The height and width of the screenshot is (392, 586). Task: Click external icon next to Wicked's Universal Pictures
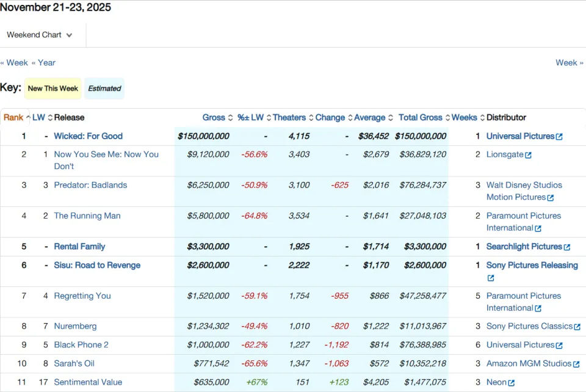(x=559, y=137)
